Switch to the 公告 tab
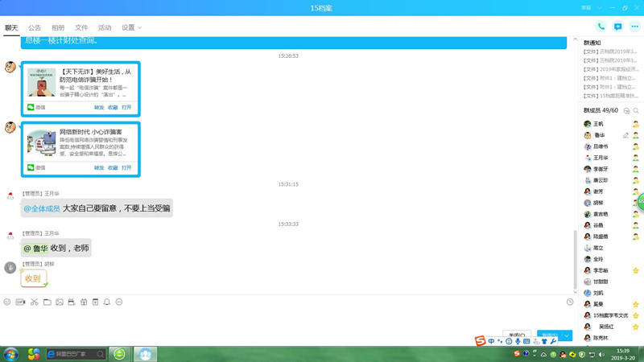This screenshot has height=362, width=644. click(x=35, y=27)
